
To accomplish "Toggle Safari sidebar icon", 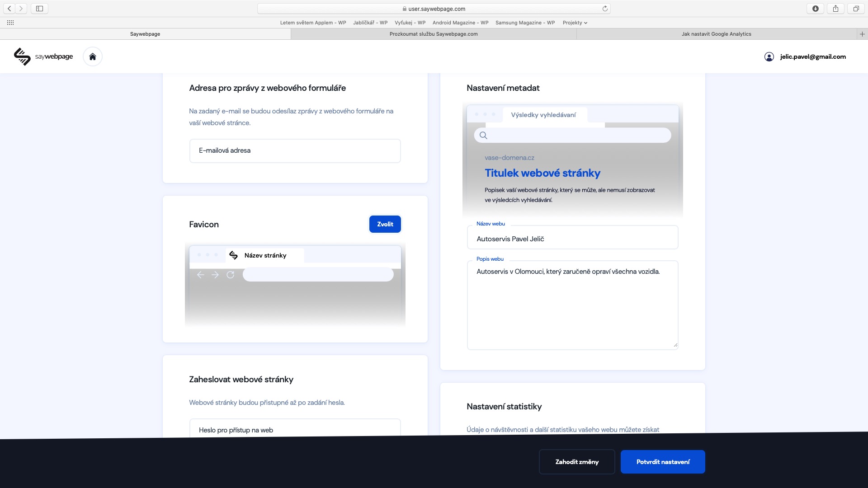I will (39, 9).
